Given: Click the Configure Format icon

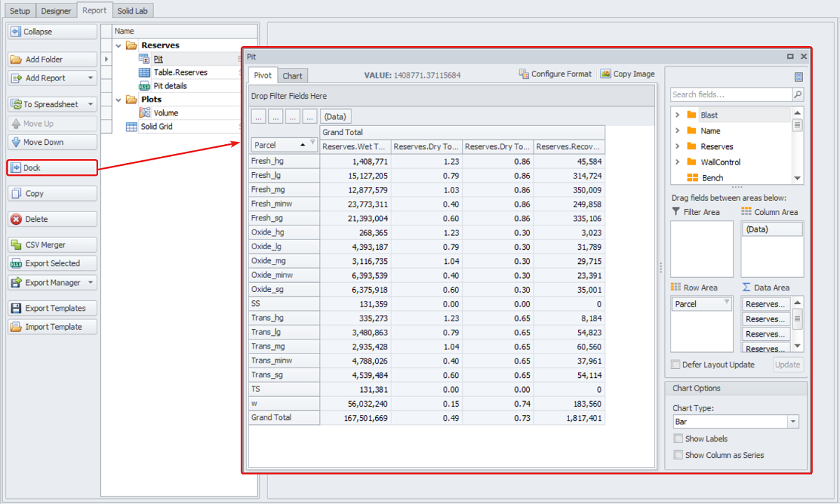Looking at the screenshot, I should tap(524, 74).
